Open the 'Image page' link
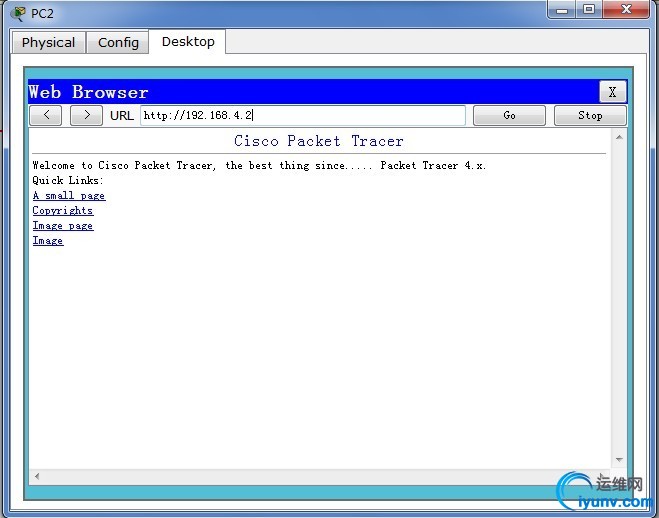 click(x=63, y=226)
